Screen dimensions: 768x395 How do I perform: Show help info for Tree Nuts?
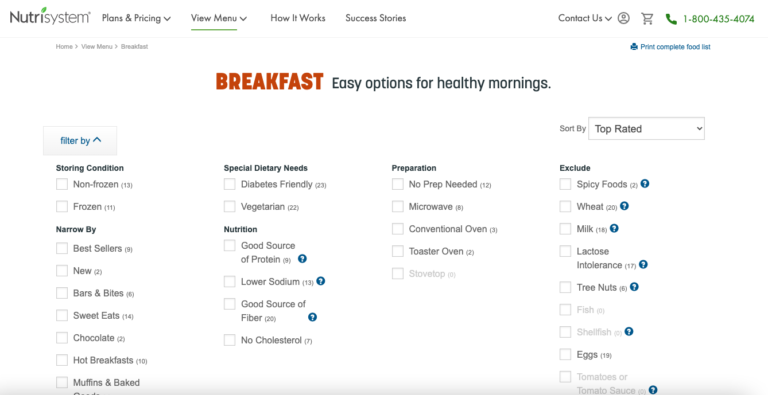tap(634, 287)
